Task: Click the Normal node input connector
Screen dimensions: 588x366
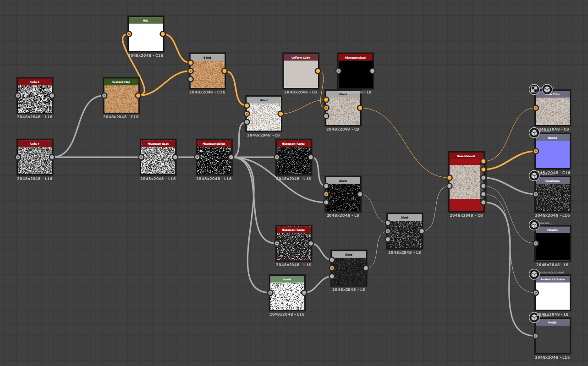Action: point(536,151)
